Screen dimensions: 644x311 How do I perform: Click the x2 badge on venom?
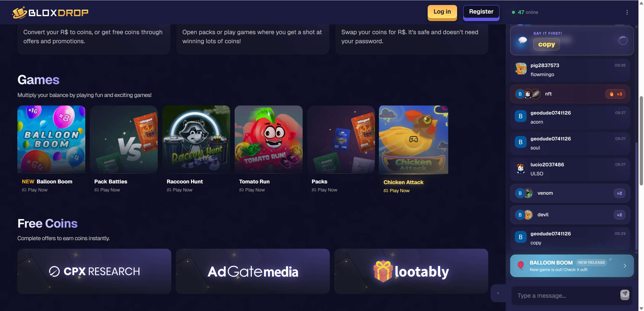click(619, 193)
